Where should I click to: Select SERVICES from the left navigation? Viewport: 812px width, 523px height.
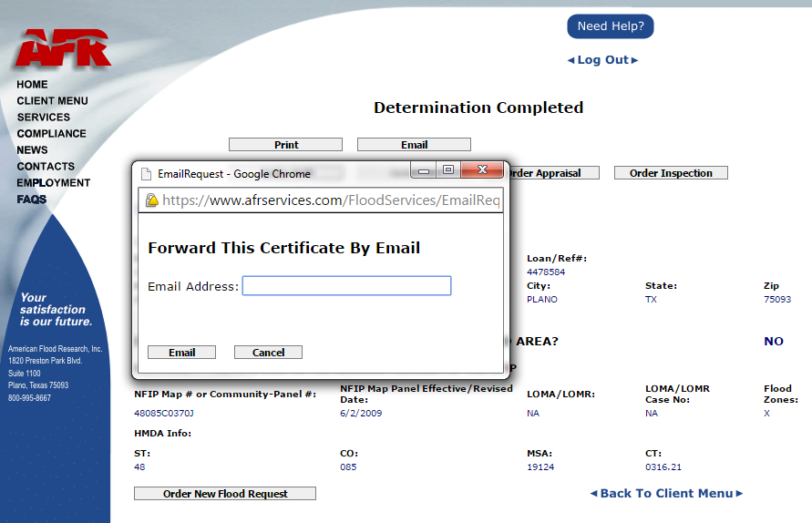43,118
